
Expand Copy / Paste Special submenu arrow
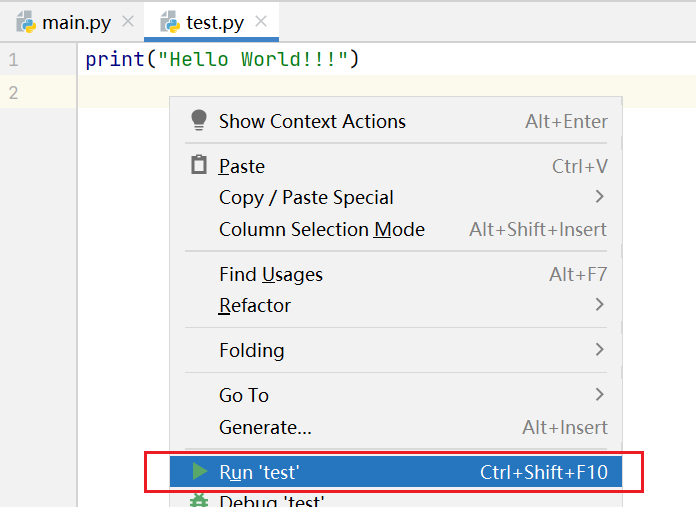click(x=600, y=197)
